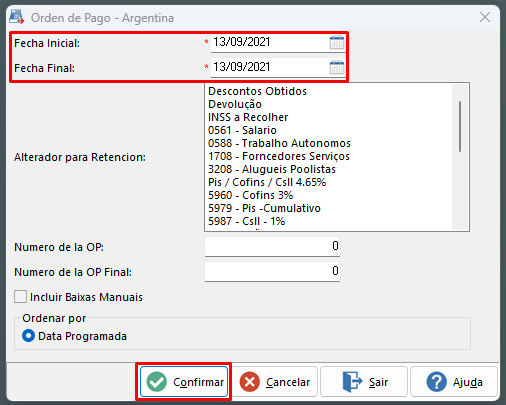Click the retention list scrollbar thumb
Screen dimensions: 506x405
[460, 127]
